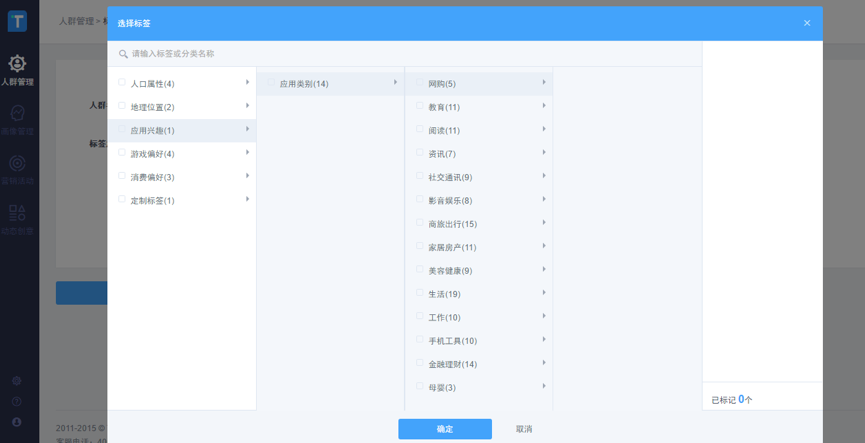The width and height of the screenshot is (865, 443).
Task: Expand the 社交通讯(9) category arrow
Action: (x=544, y=176)
